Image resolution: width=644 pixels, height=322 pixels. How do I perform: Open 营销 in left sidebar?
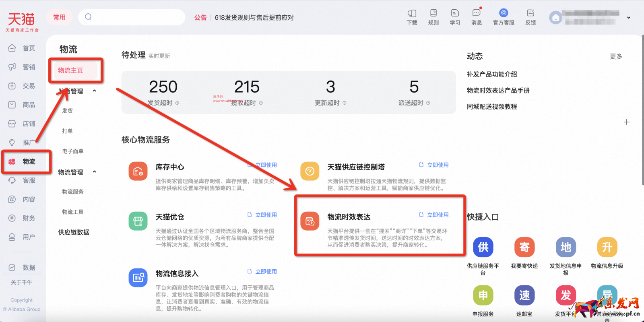[x=22, y=67]
